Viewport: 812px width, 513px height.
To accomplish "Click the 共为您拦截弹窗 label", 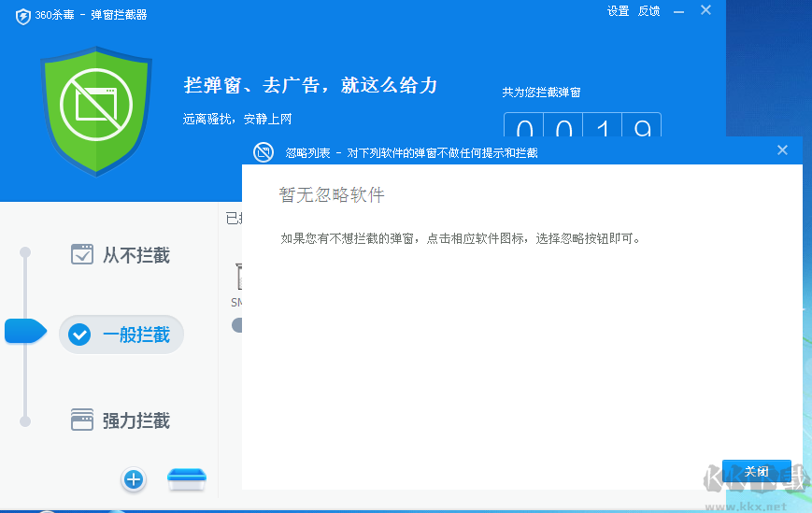I will 541,93.
